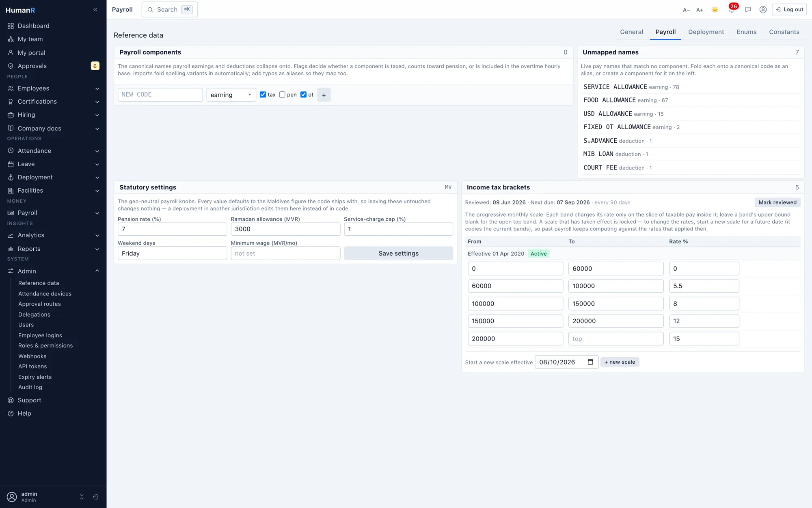The height and width of the screenshot is (508, 812).
Task: Click the Employees people icon
Action: (x=11, y=89)
